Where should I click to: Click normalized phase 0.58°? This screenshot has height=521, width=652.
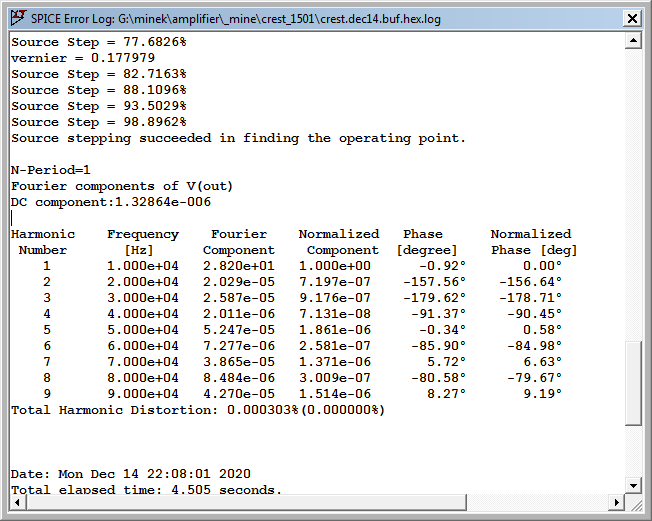[x=543, y=330]
